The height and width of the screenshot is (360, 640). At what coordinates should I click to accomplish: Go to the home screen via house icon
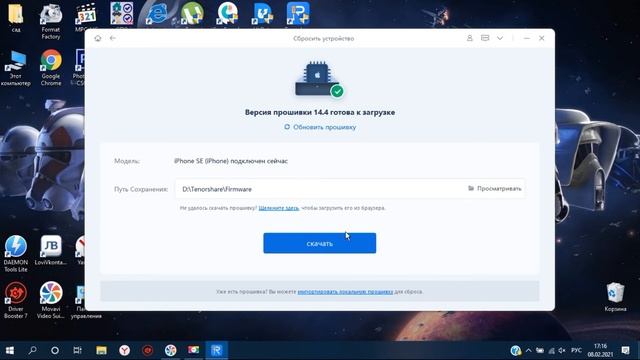(98, 38)
